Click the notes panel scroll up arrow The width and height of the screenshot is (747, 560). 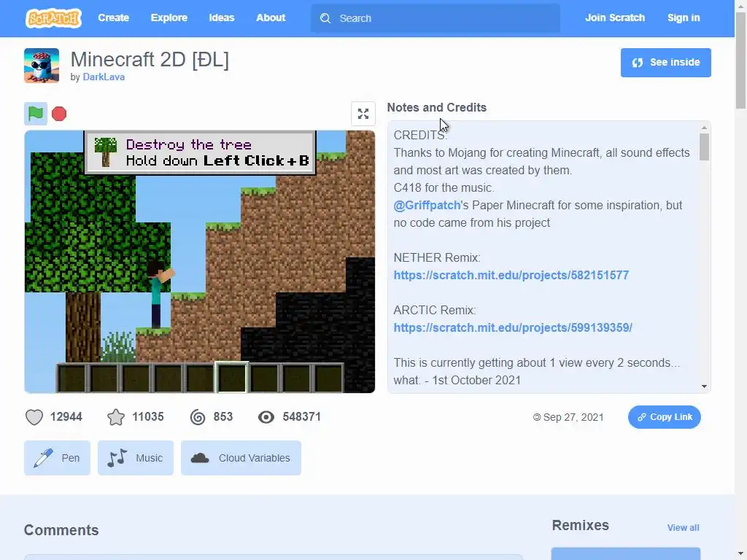[704, 128]
